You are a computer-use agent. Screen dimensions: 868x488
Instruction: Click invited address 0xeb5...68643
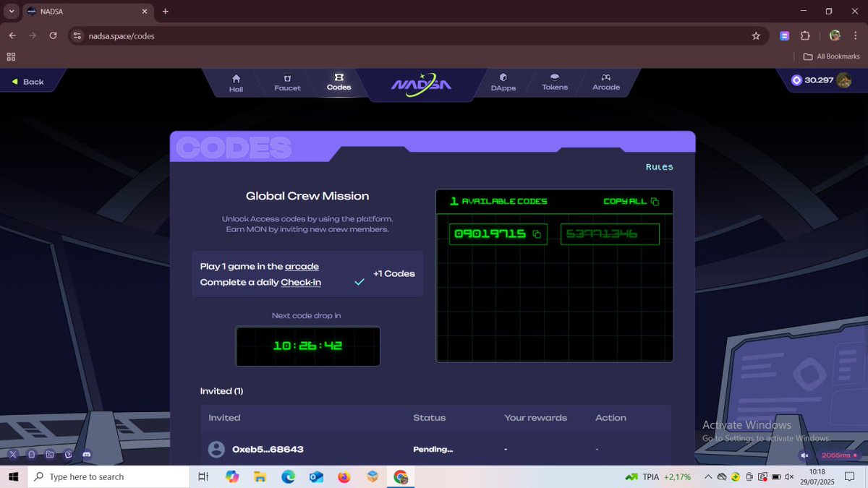(268, 450)
